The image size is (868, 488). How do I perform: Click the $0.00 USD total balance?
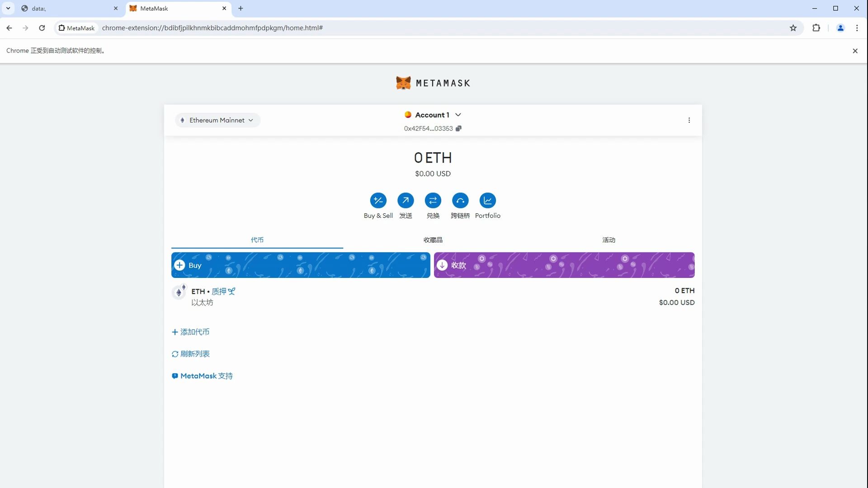tap(433, 174)
